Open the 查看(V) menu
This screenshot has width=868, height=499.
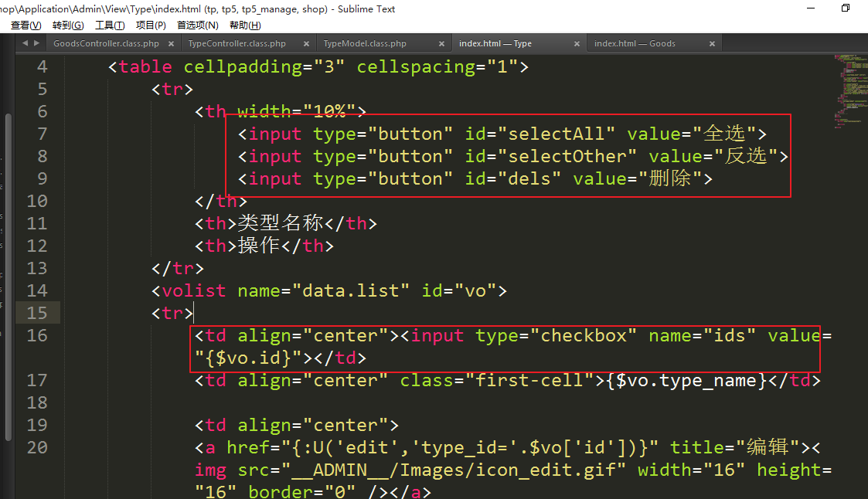(x=26, y=25)
